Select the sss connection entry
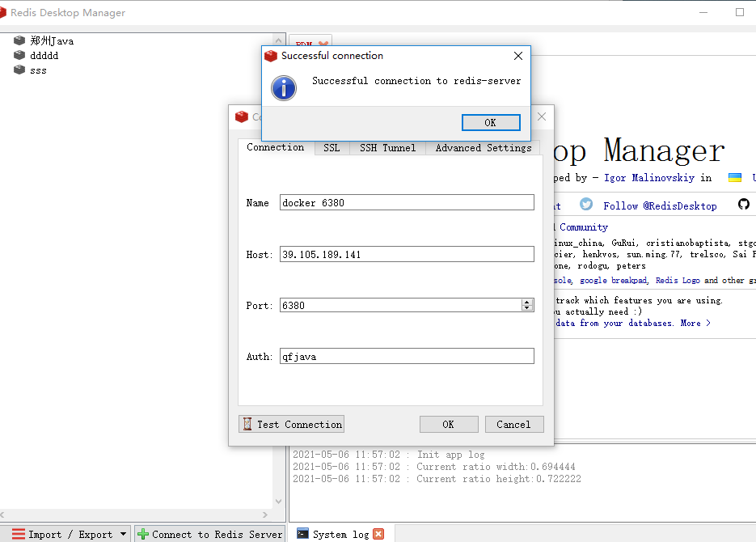Screen dimensions: 756x542 (38, 70)
